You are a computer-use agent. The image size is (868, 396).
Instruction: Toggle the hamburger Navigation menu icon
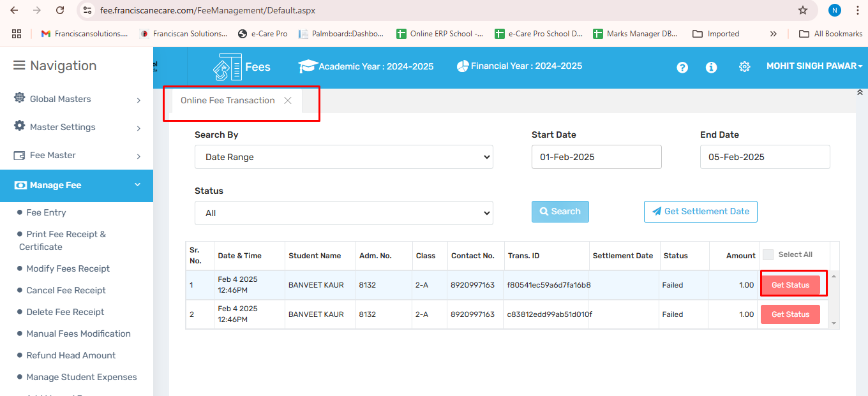pos(19,66)
